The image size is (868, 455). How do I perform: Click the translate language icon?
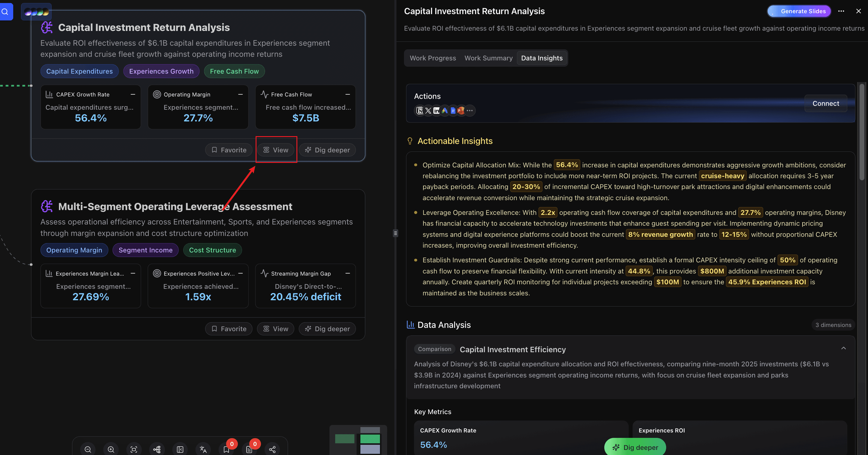coord(203,449)
